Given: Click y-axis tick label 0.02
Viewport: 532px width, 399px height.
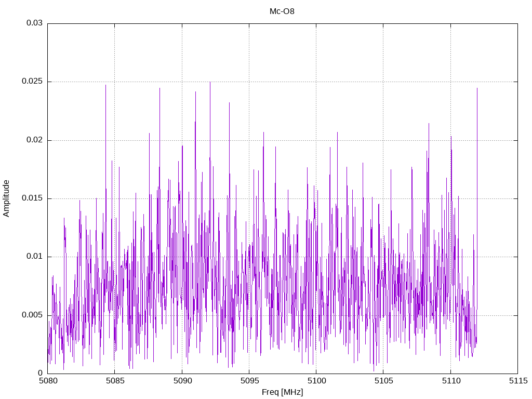Looking at the screenshot, I should 35,140.
